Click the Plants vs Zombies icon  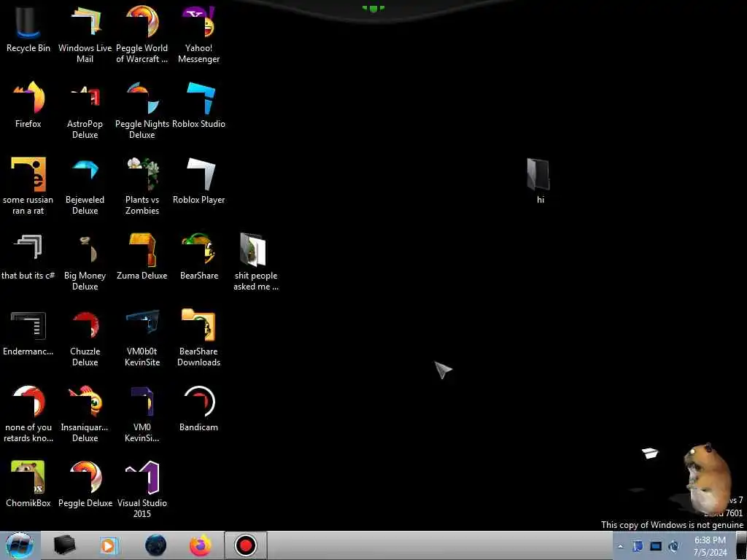(142, 186)
